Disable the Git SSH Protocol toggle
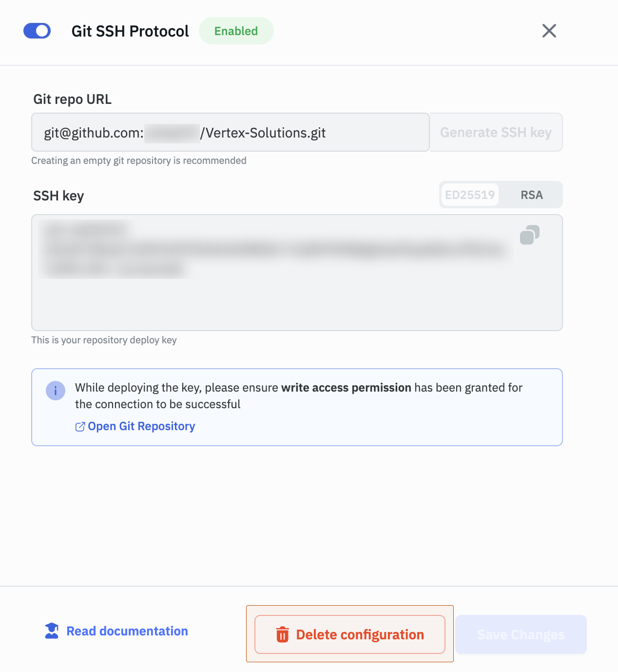 tap(37, 30)
